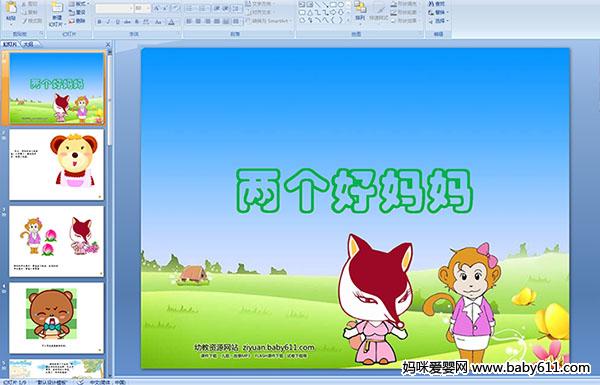Toggle italic formatting
The image size is (600, 385).
click(108, 22)
